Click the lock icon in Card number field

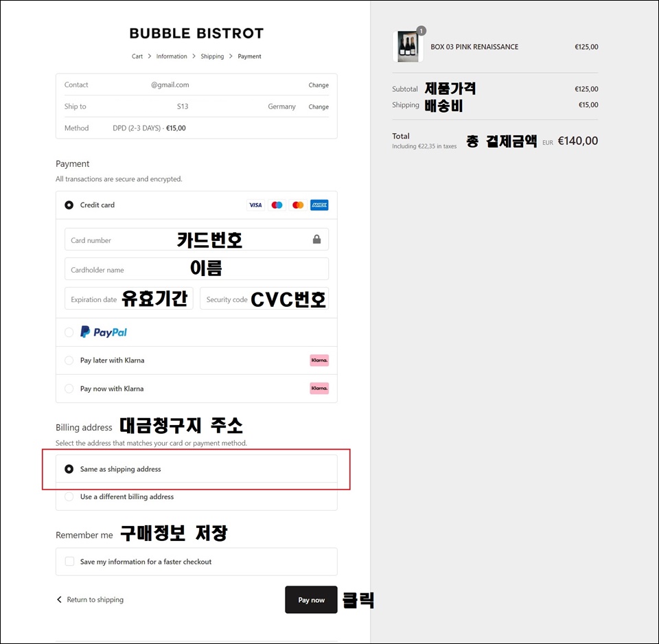click(317, 239)
